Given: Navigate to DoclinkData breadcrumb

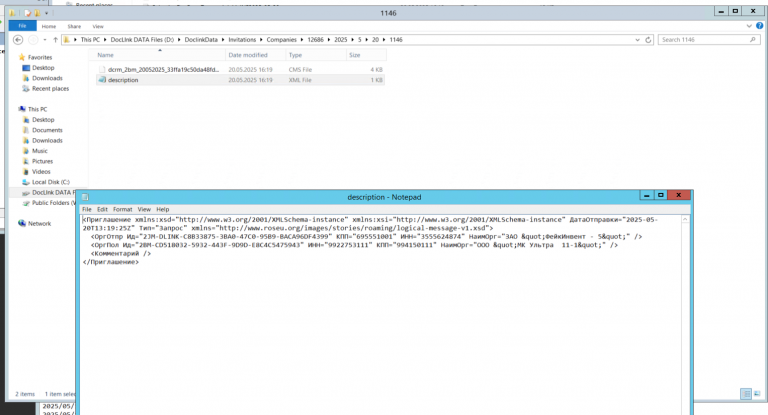Looking at the screenshot, I should tap(201, 40).
